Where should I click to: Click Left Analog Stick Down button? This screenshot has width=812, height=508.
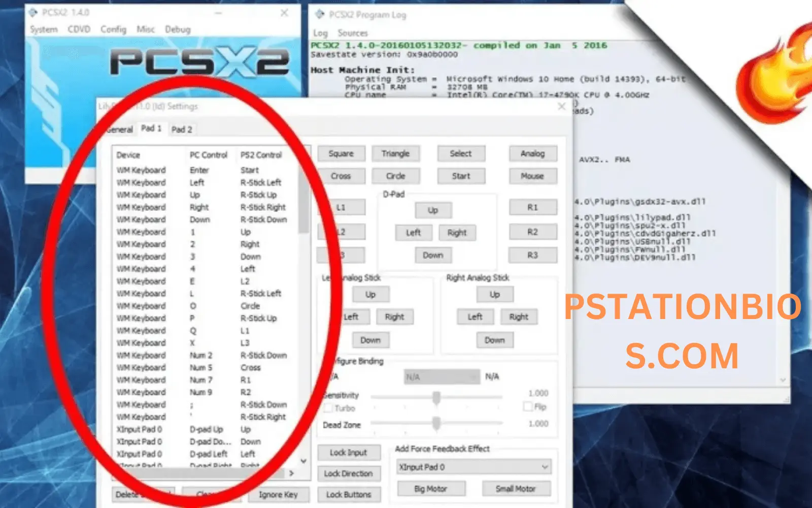371,340
